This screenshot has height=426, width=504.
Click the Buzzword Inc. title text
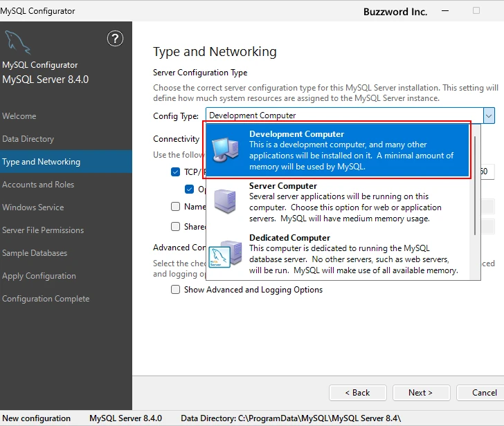coord(395,12)
